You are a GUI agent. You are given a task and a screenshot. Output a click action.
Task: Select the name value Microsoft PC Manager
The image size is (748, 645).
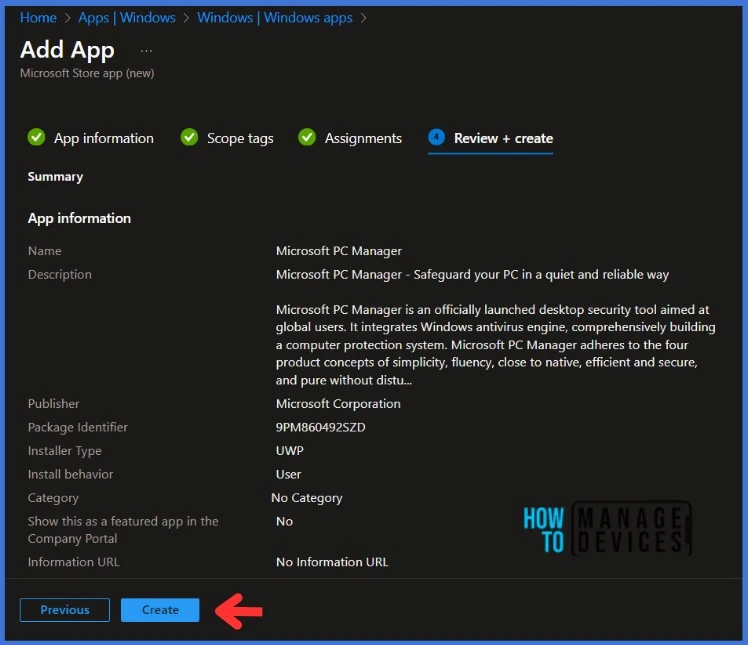339,251
